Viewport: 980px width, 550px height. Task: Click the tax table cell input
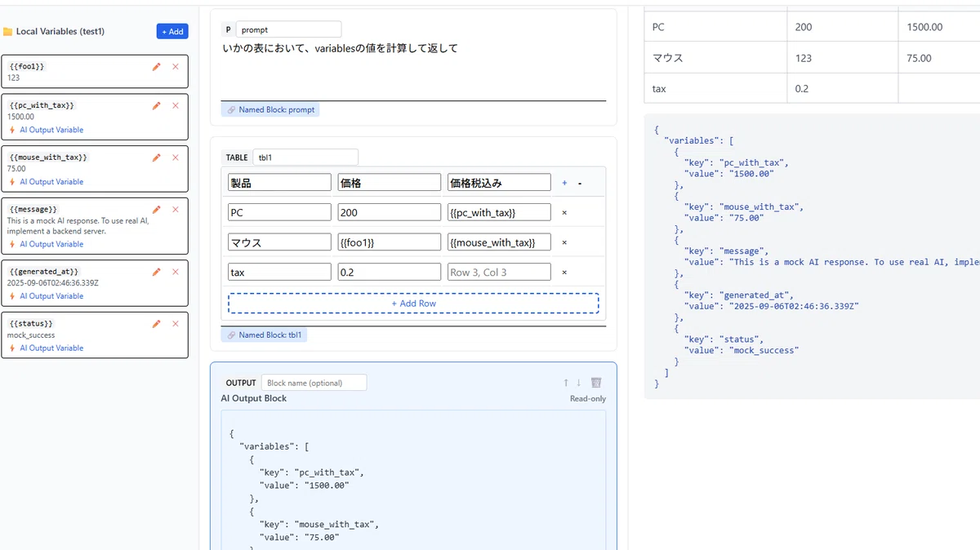pyautogui.click(x=279, y=273)
